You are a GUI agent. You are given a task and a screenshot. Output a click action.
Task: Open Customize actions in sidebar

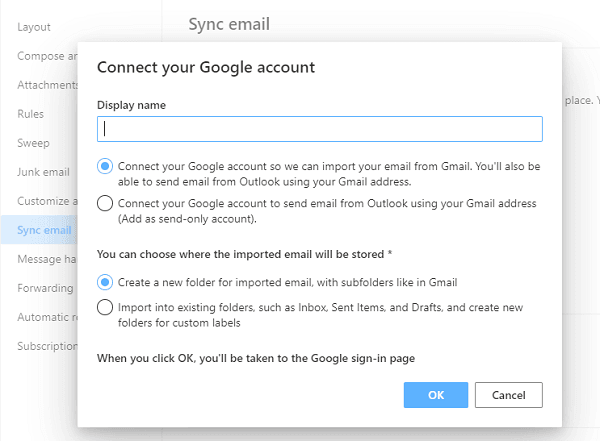pos(47,201)
